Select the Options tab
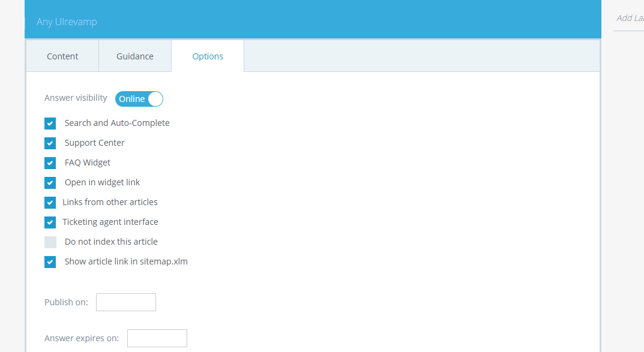 click(x=208, y=56)
